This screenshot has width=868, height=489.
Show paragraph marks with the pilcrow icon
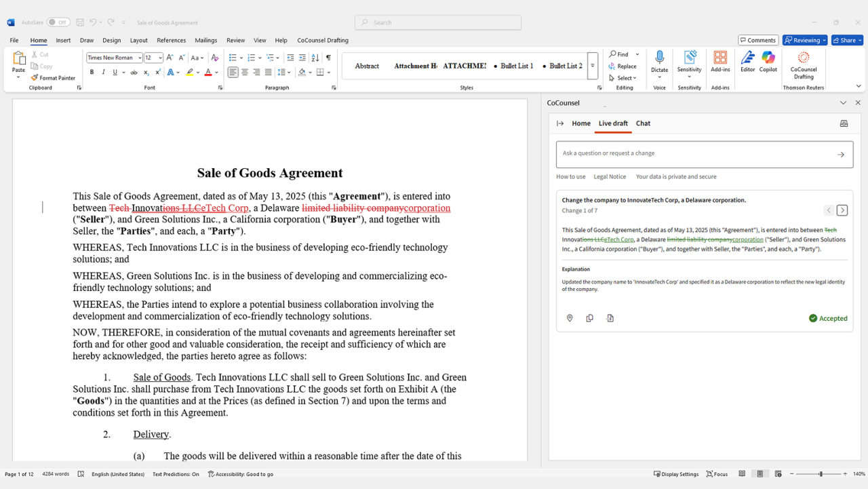click(x=328, y=58)
